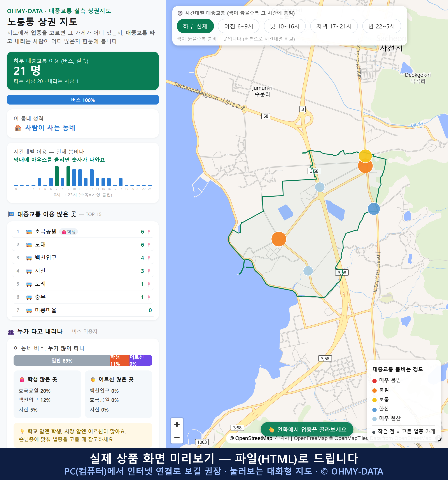Select the 노례 bus stop row

[83, 284]
